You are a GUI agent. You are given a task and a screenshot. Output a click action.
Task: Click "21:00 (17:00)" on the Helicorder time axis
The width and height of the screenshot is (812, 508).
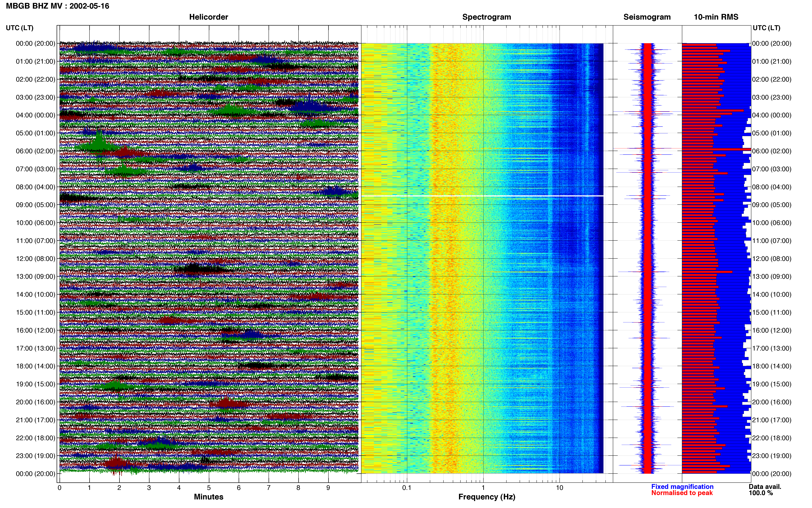(36, 420)
